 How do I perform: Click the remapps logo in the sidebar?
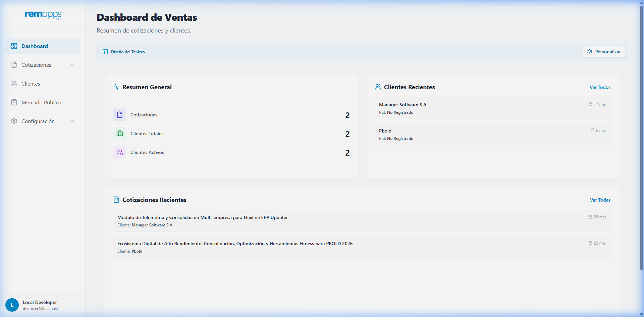[x=43, y=15]
